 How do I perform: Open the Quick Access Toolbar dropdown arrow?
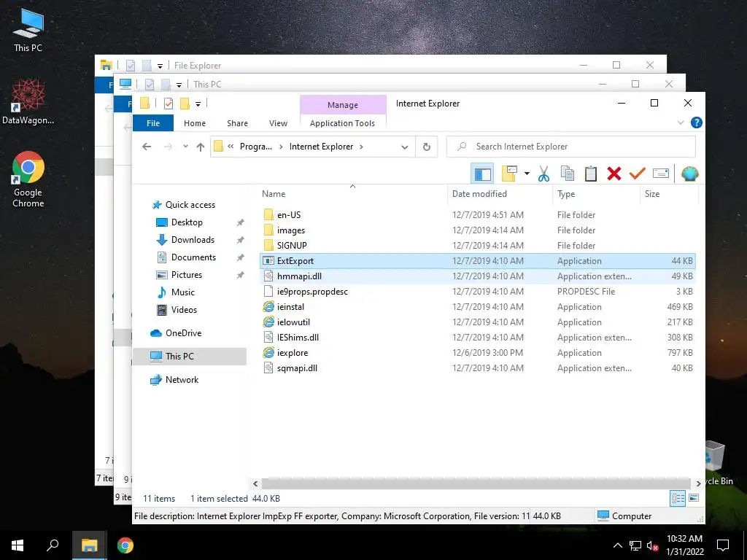198,104
